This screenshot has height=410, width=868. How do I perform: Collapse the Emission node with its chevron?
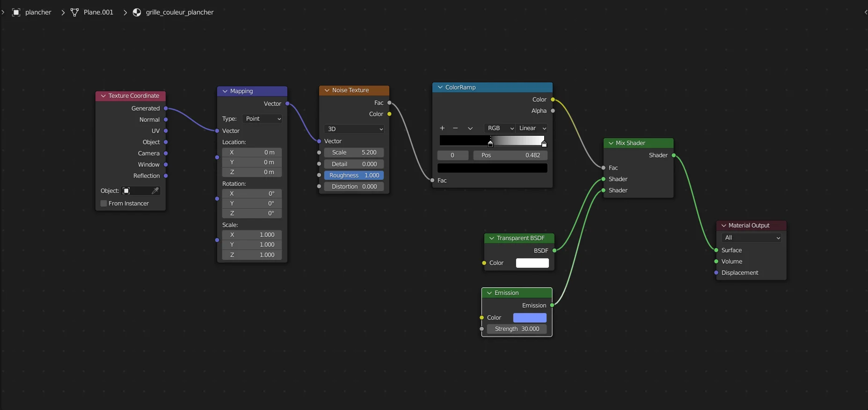[x=489, y=293]
